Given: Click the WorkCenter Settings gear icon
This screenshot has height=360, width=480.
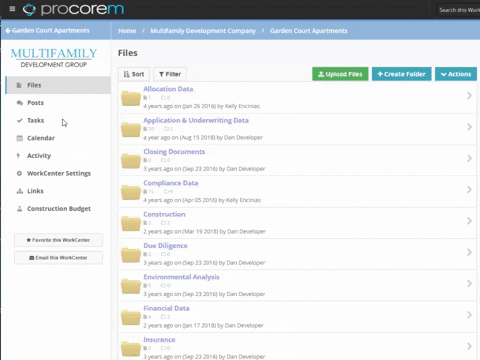Looking at the screenshot, I should pyautogui.click(x=19, y=173).
